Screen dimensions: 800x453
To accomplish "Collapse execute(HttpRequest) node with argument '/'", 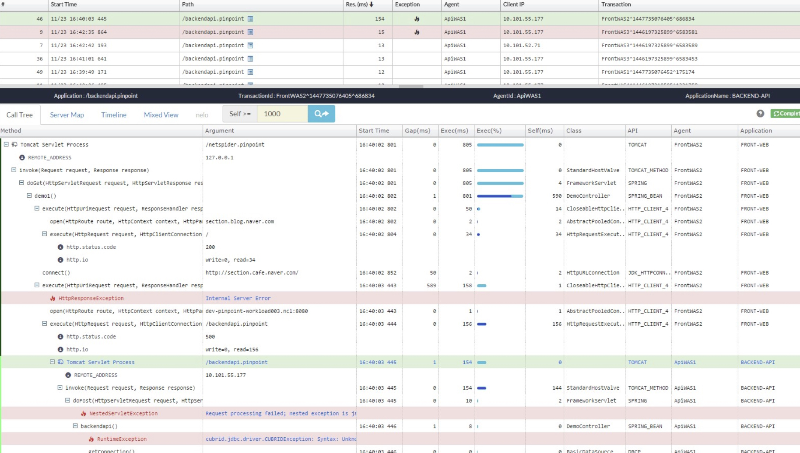I will [44, 234].
